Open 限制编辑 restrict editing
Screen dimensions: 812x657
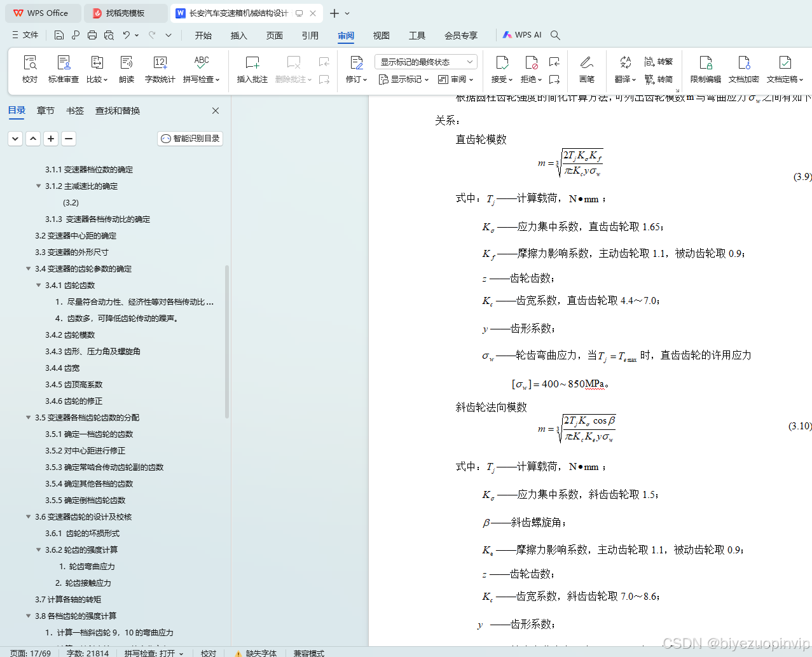[706, 69]
